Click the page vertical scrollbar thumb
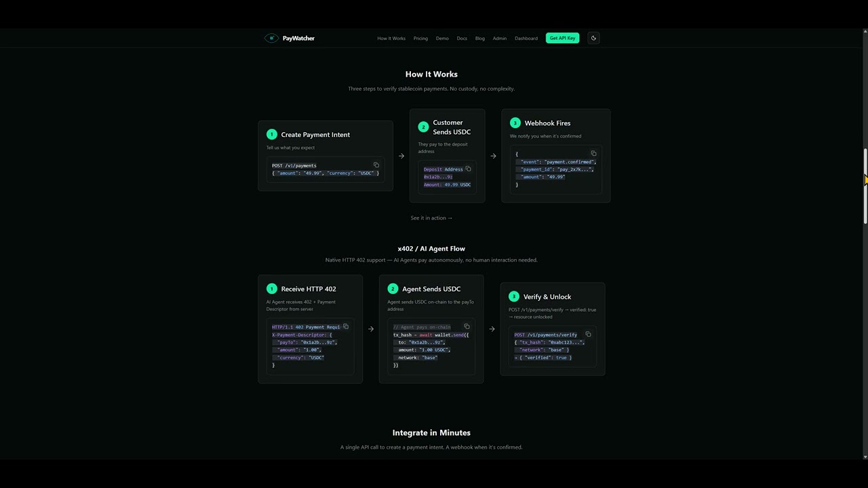The height and width of the screenshot is (488, 868). 865,186
